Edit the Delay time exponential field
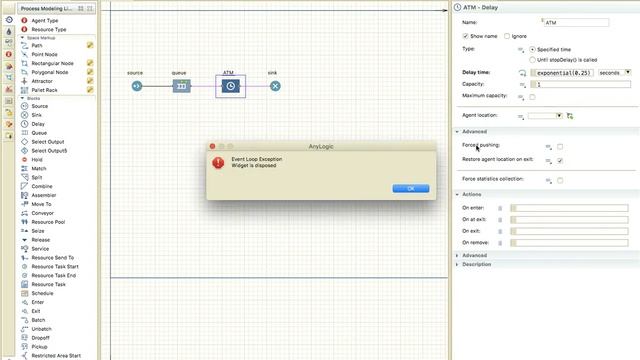Viewport: 640px width, 360px height. coord(562,73)
